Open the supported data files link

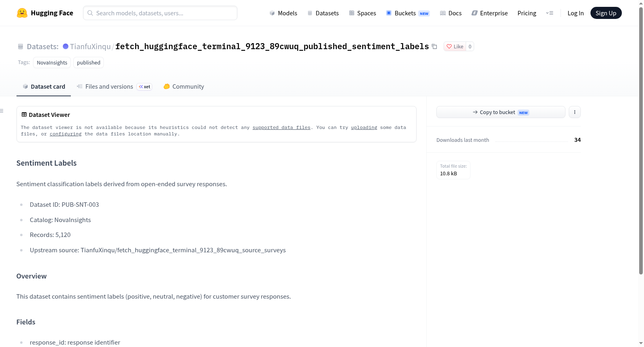(x=281, y=127)
